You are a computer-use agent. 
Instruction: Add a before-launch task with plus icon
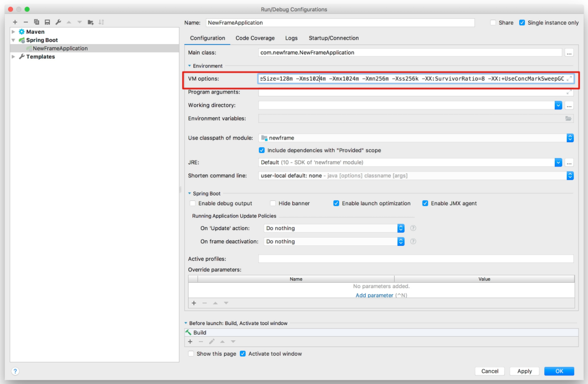pos(190,342)
